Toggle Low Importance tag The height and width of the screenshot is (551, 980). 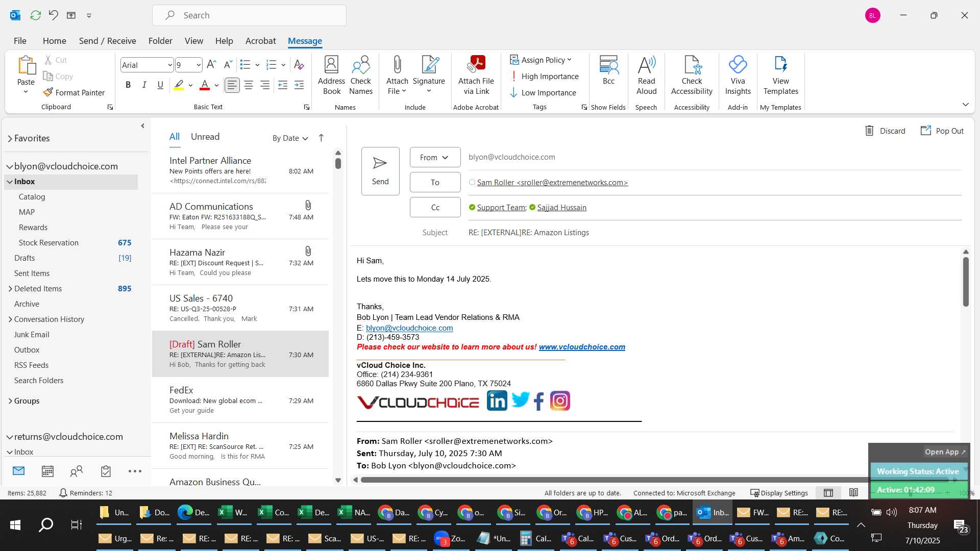click(543, 93)
